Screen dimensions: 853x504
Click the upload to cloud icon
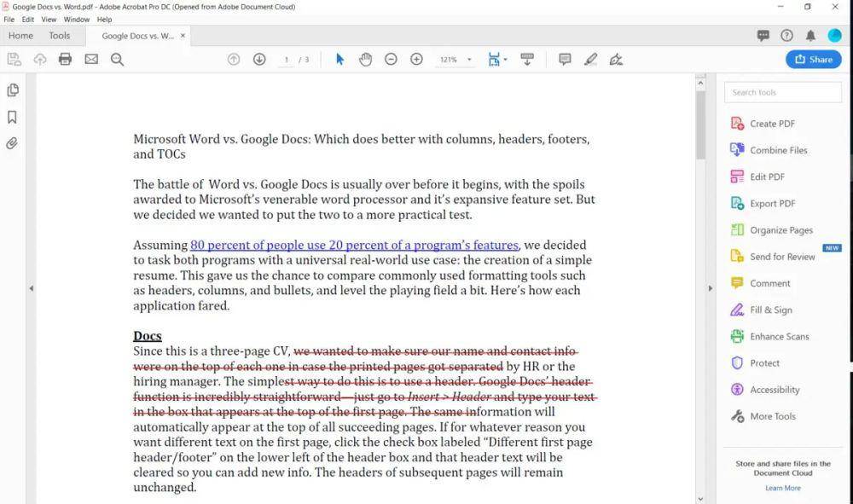click(x=40, y=59)
